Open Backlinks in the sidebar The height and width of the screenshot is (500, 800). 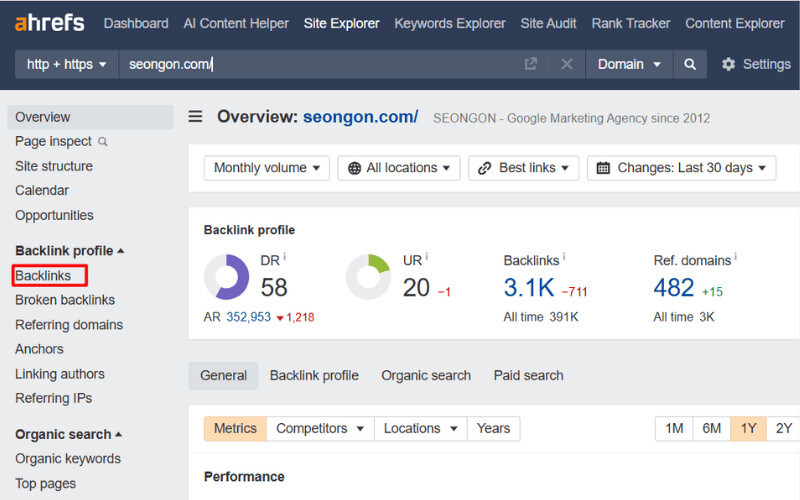43,276
